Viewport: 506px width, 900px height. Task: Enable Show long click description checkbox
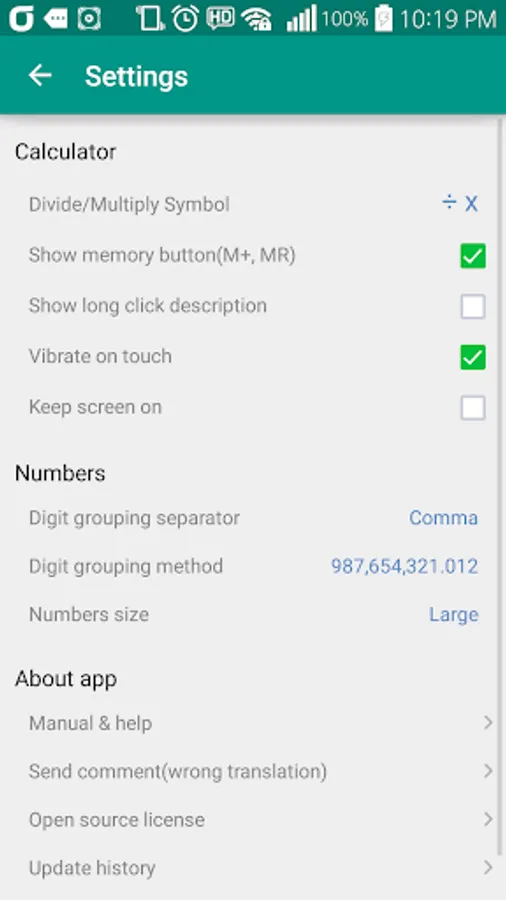tap(473, 307)
